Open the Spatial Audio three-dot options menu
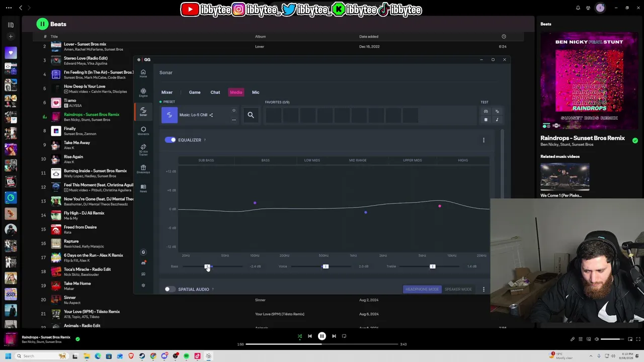The image size is (644, 362). point(484,289)
